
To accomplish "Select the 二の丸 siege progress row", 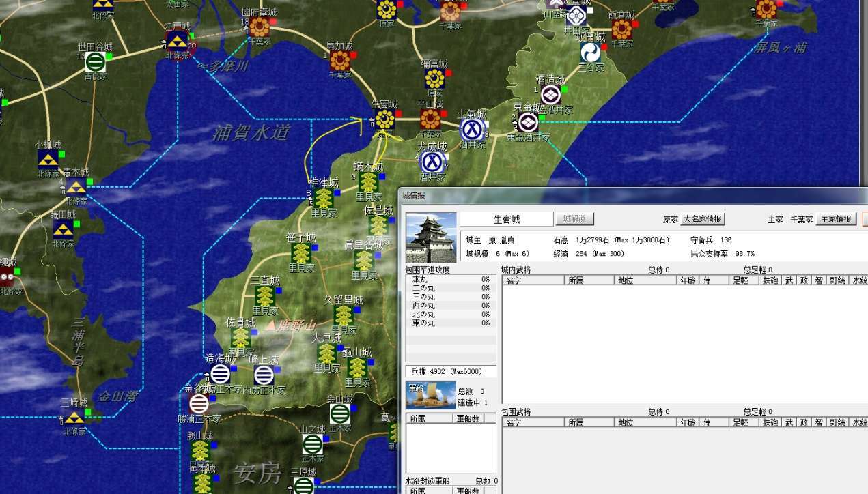I will (451, 288).
